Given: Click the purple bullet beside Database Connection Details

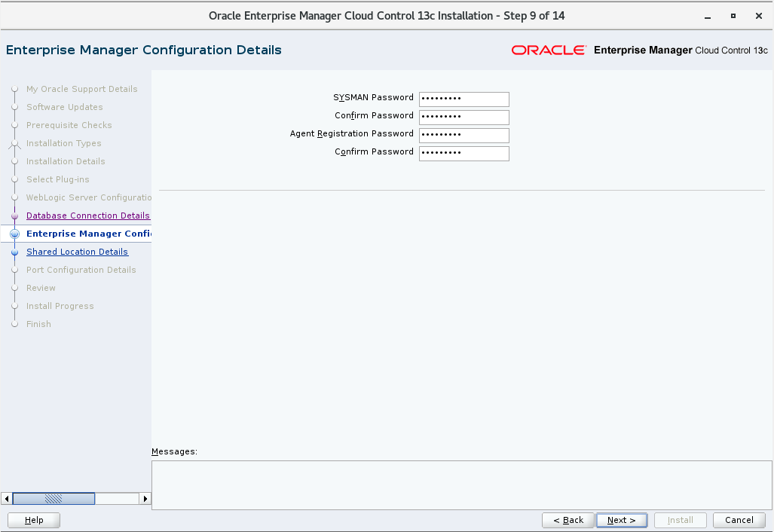Looking at the screenshot, I should coord(15,216).
